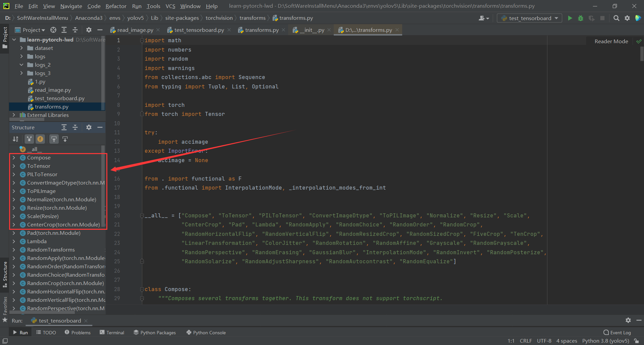Viewport: 644px width, 345px height.
Task: Click the user account icon in toolbar
Action: pyautogui.click(x=484, y=18)
